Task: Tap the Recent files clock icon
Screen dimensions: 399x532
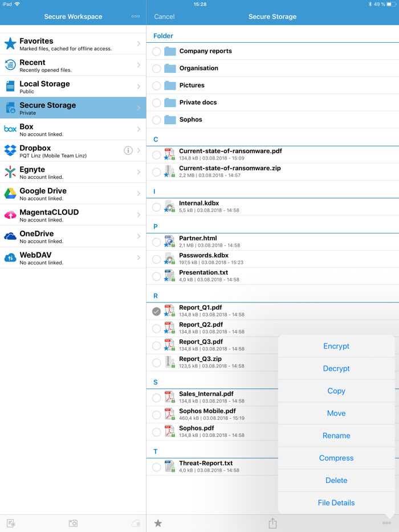Action: [10, 65]
